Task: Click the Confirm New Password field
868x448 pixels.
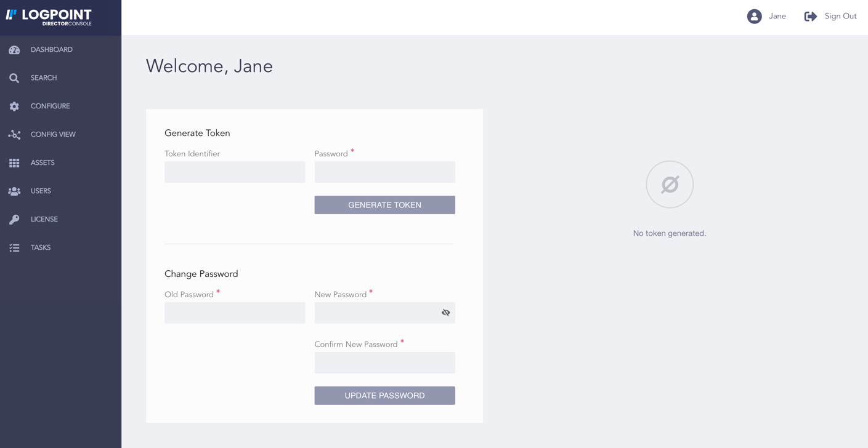Action: click(x=384, y=363)
